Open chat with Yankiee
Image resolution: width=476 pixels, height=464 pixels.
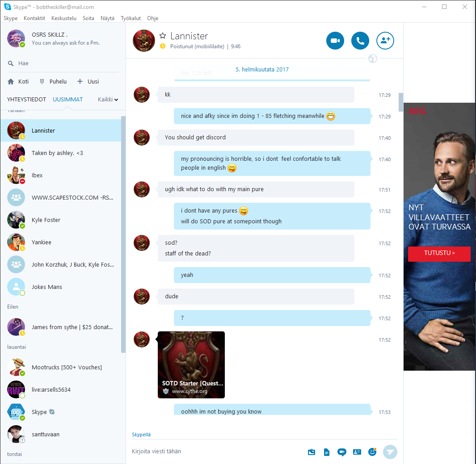(61, 242)
